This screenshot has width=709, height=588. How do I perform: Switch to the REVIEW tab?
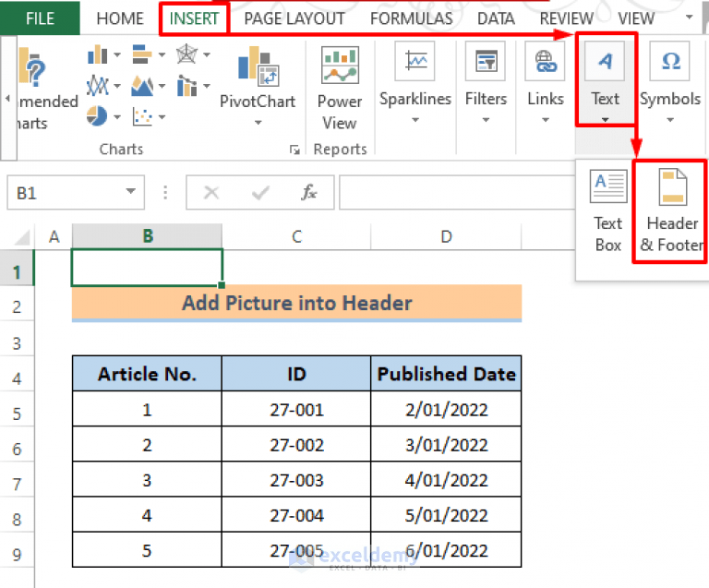(567, 18)
